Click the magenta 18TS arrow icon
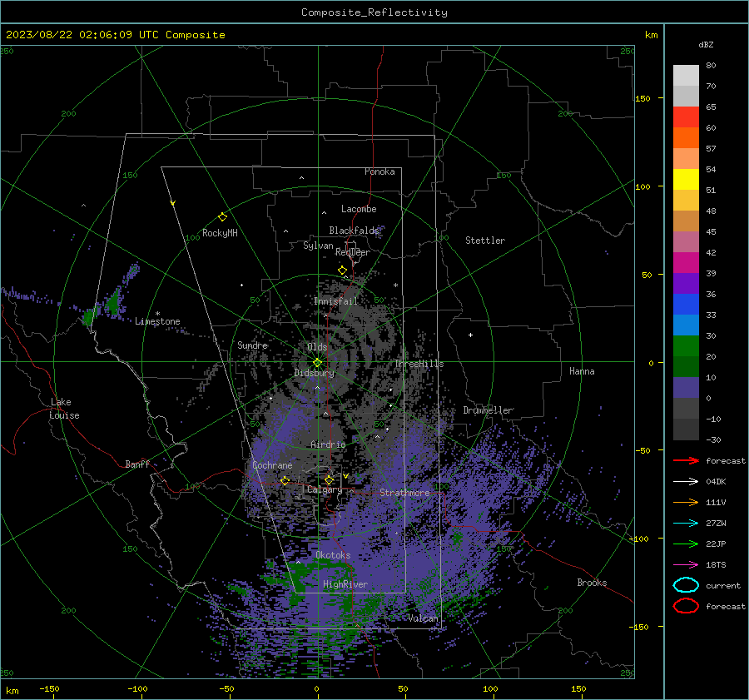 coord(686,565)
